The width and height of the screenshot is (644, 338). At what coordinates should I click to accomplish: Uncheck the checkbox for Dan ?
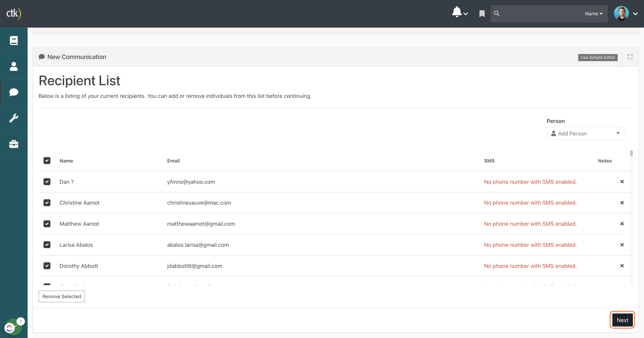coord(47,181)
